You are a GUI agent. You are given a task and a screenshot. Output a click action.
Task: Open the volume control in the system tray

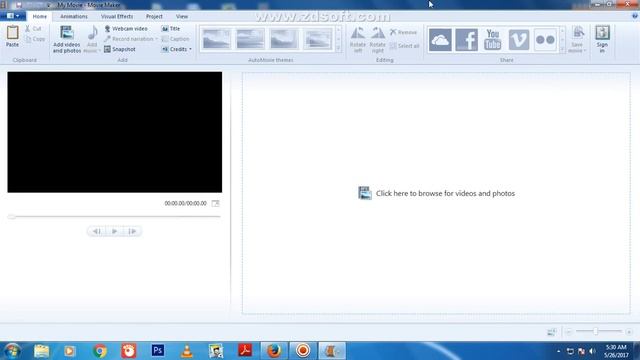pyautogui.click(x=593, y=351)
